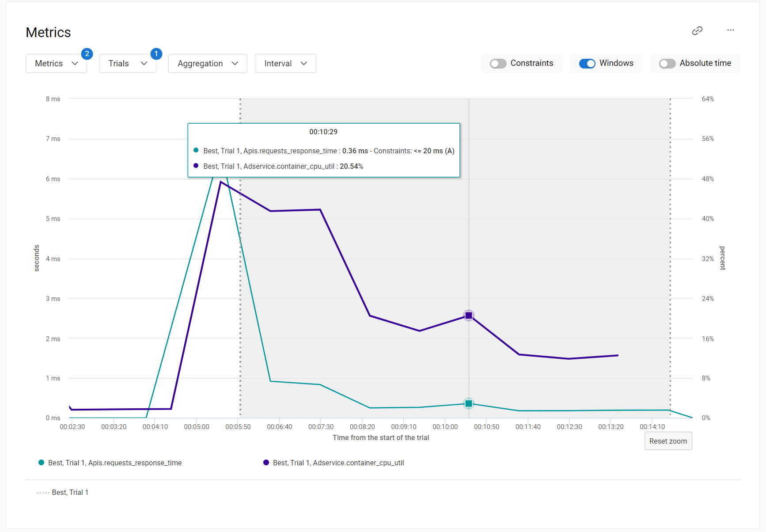The height and width of the screenshot is (532, 766).
Task: Open the Aggregation dropdown
Action: point(208,64)
